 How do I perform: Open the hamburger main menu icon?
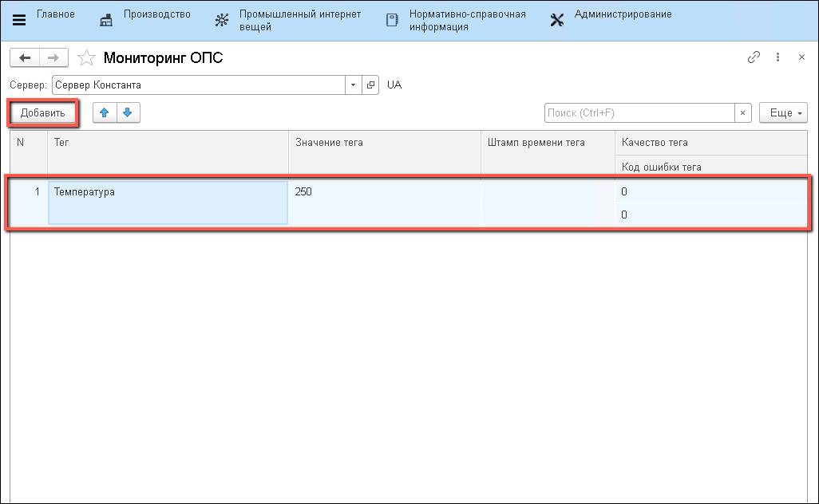[19, 20]
